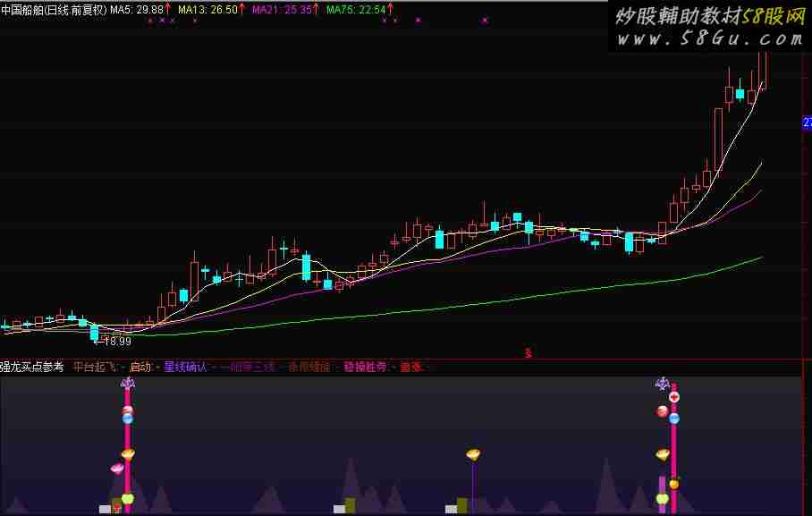Click the pink diamond icon on left
This screenshot has height=516, width=812.
pos(117,469)
